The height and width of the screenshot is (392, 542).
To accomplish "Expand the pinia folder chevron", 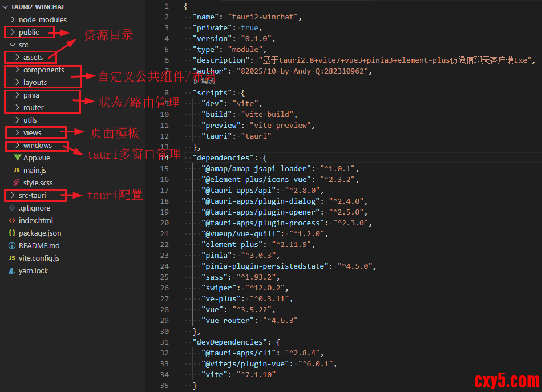I will point(17,95).
